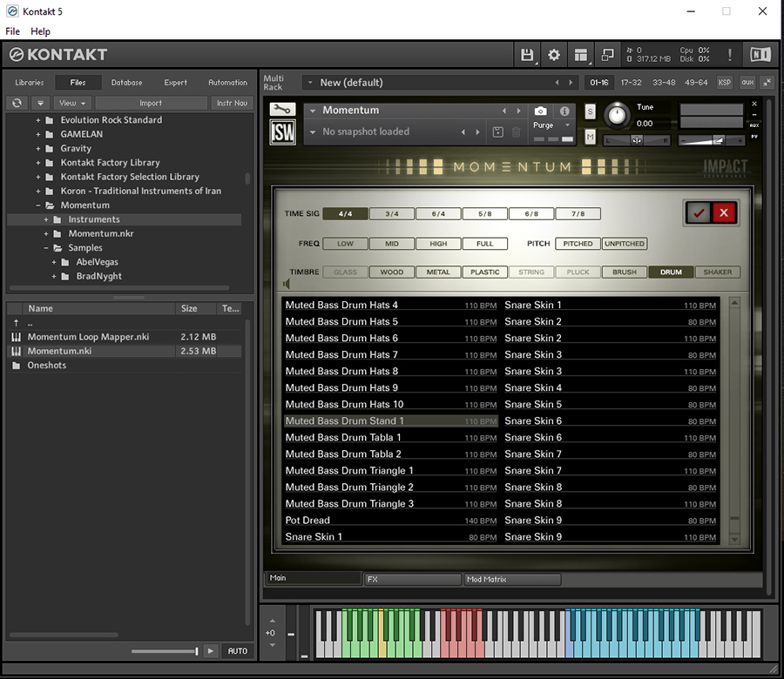784x679 pixels.
Task: Click the save snapshot icon
Action: tap(497, 132)
